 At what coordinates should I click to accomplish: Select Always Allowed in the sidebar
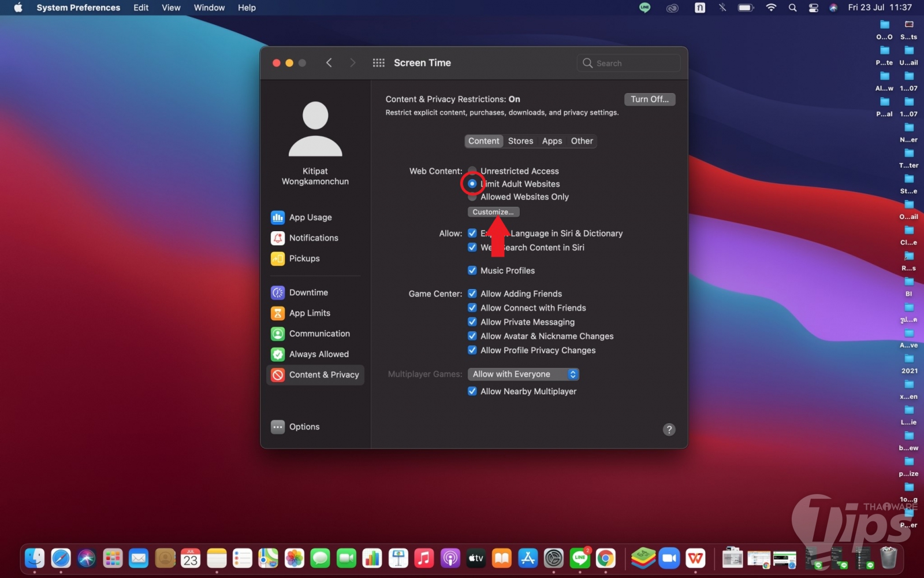click(x=318, y=354)
